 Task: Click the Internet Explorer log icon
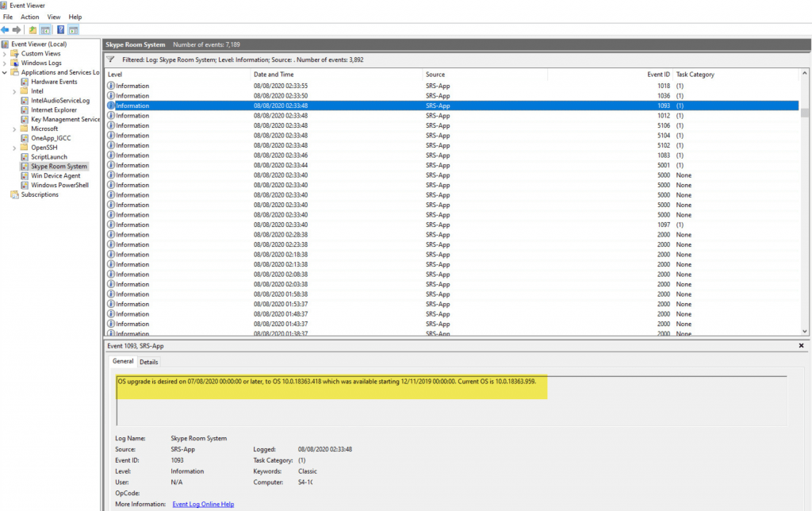25,109
